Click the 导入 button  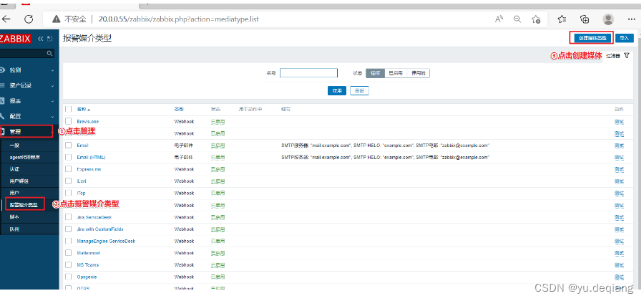tap(624, 38)
